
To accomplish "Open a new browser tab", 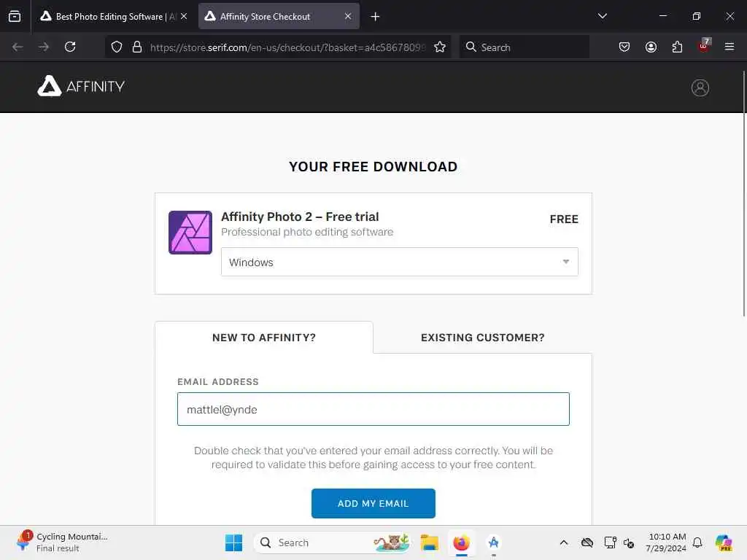I will (x=375, y=17).
